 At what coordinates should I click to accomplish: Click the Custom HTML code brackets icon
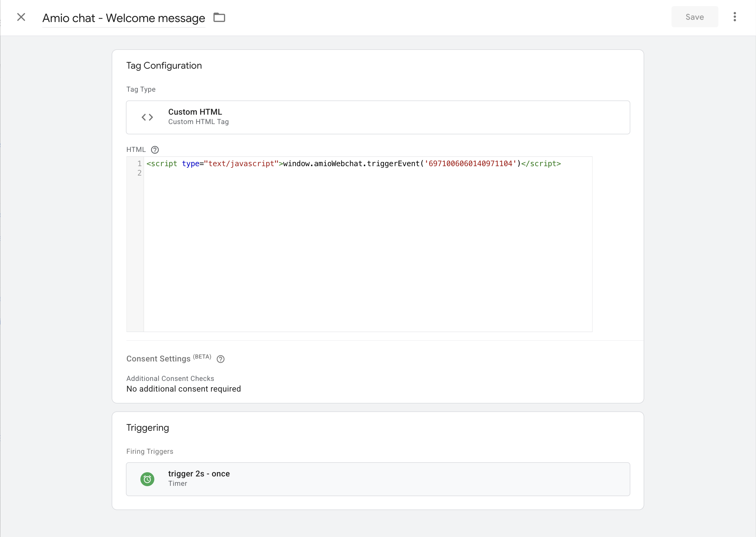coord(147,117)
